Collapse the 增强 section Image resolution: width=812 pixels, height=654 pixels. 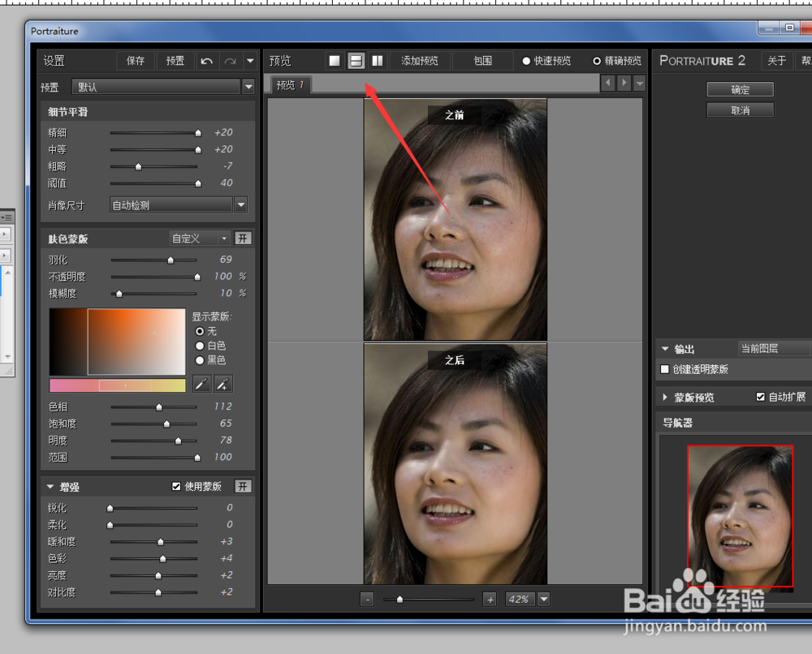click(50, 487)
